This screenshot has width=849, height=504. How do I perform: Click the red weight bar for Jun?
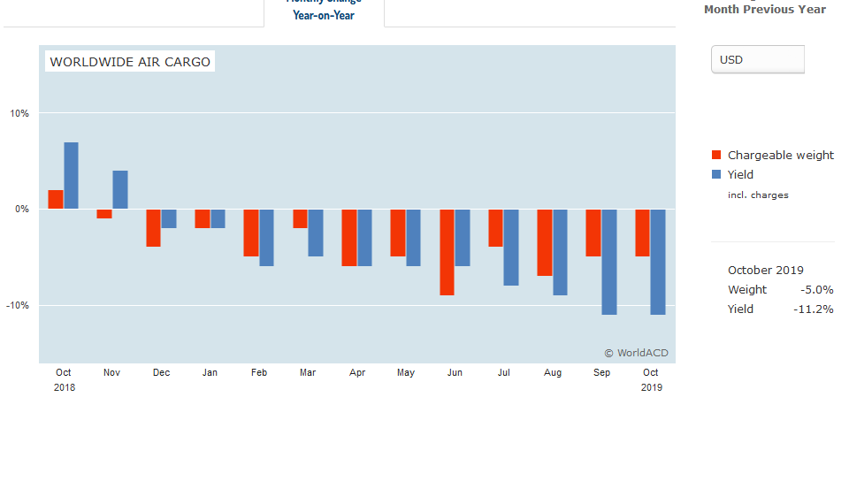[447, 252]
